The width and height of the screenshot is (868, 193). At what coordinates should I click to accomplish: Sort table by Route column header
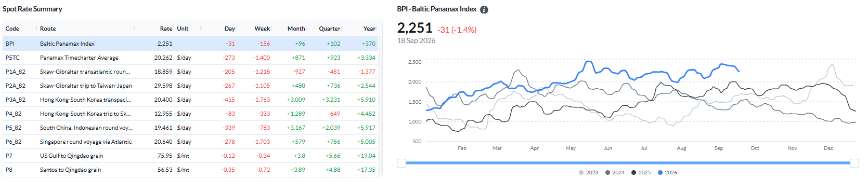pos(48,29)
